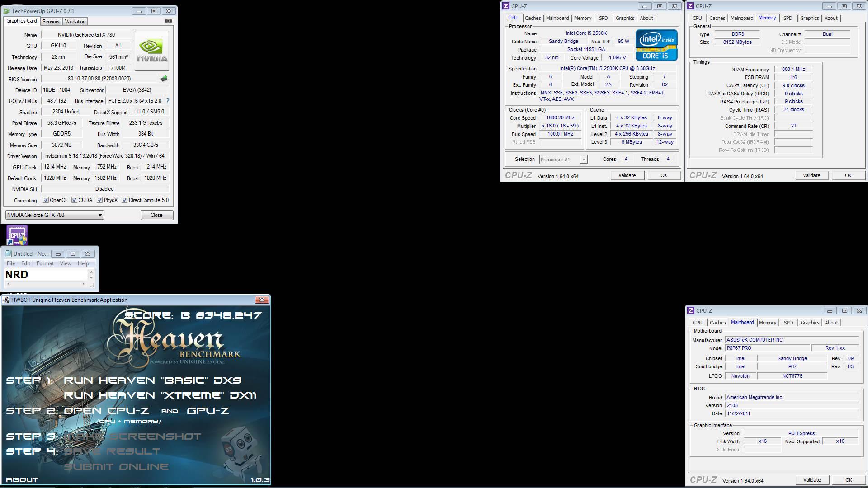Open the SPD tab in CPU-Z Memory window
The width and height of the screenshot is (868, 488).
[788, 18]
